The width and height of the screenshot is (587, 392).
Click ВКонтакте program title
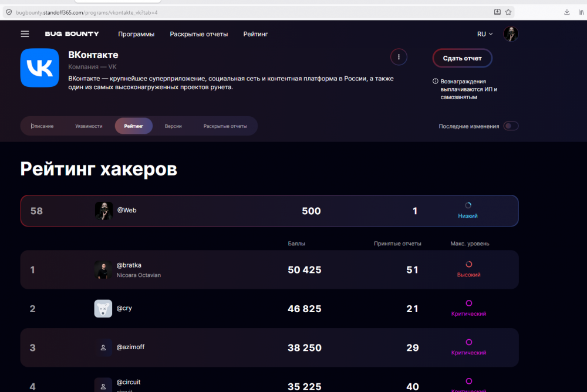(x=93, y=55)
